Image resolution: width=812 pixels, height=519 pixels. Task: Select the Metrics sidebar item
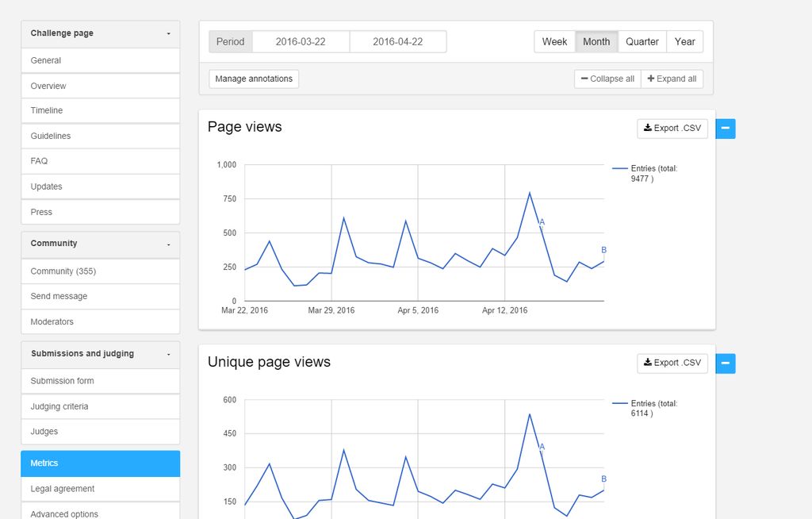tap(101, 463)
